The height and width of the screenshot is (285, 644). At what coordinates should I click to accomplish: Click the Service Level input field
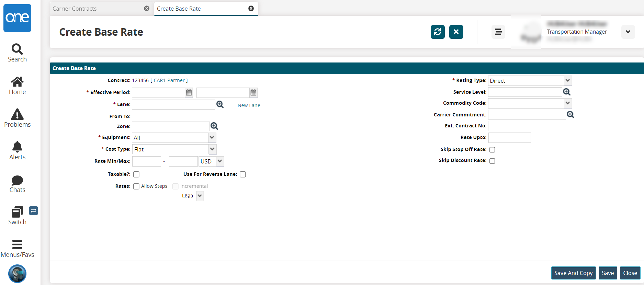click(525, 92)
